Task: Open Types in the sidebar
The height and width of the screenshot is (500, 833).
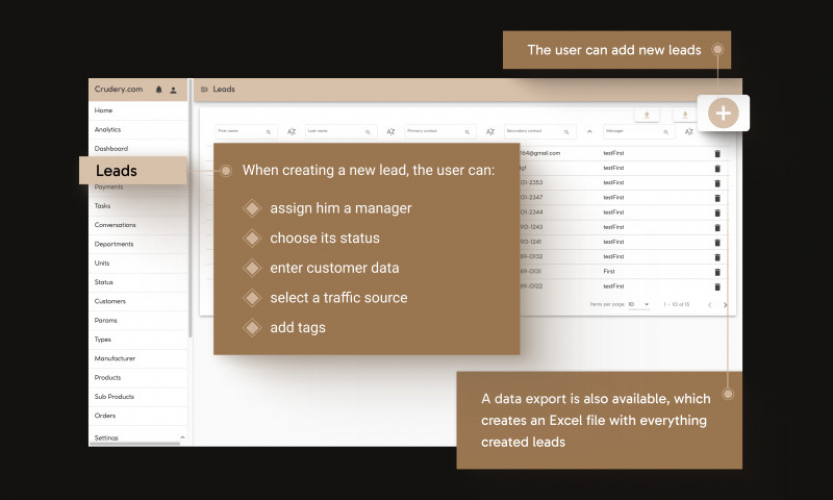Action: pos(138,340)
